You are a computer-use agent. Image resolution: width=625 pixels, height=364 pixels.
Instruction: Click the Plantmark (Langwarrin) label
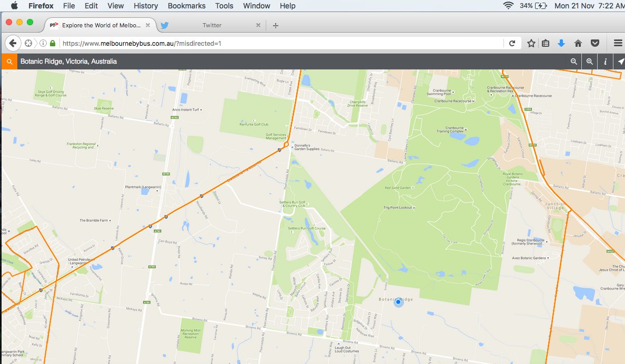click(143, 187)
